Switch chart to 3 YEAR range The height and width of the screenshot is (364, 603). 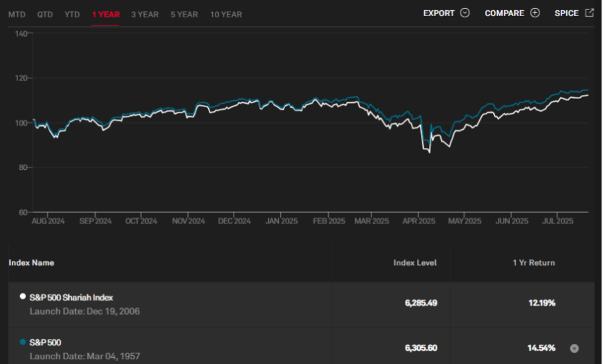click(145, 15)
